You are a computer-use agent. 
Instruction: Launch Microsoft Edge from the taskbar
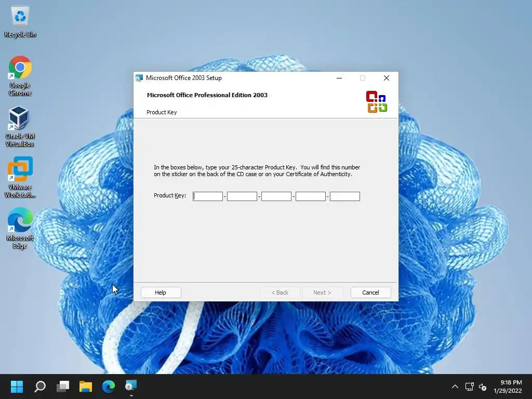pyautogui.click(x=109, y=386)
